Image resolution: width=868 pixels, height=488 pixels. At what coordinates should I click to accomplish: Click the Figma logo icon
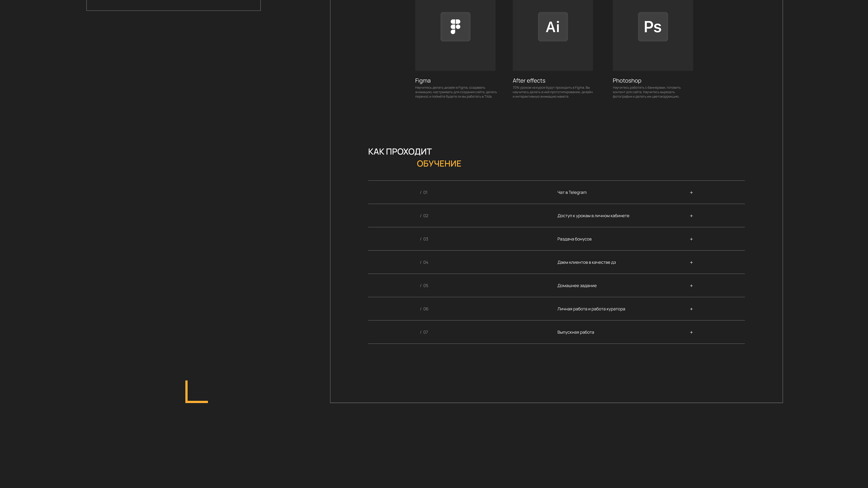click(x=455, y=27)
